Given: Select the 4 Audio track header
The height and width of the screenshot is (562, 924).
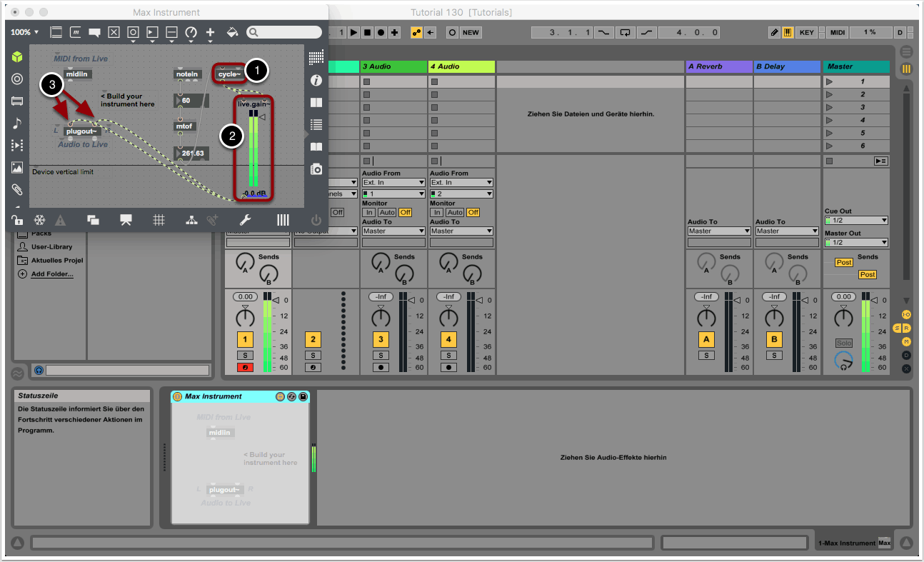Looking at the screenshot, I should (x=461, y=66).
